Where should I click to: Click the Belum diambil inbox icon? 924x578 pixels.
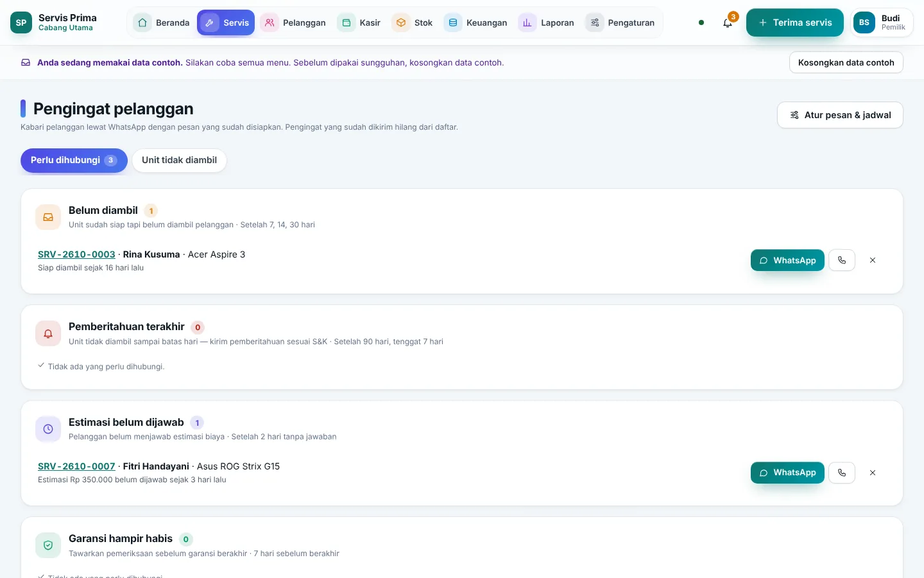[x=48, y=217]
